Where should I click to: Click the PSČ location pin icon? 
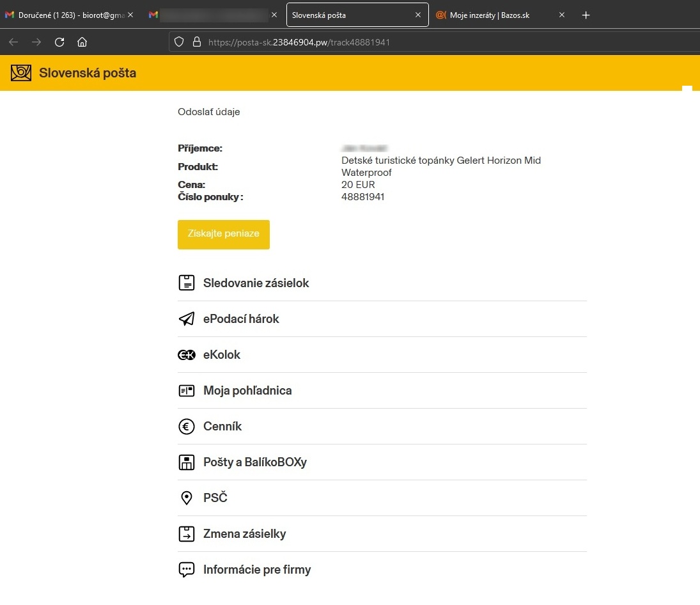click(186, 498)
